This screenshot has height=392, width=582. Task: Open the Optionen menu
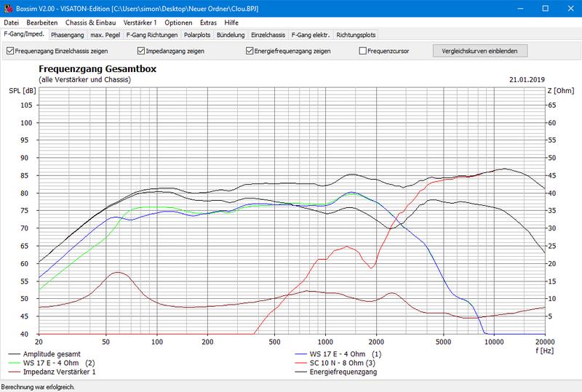(178, 23)
